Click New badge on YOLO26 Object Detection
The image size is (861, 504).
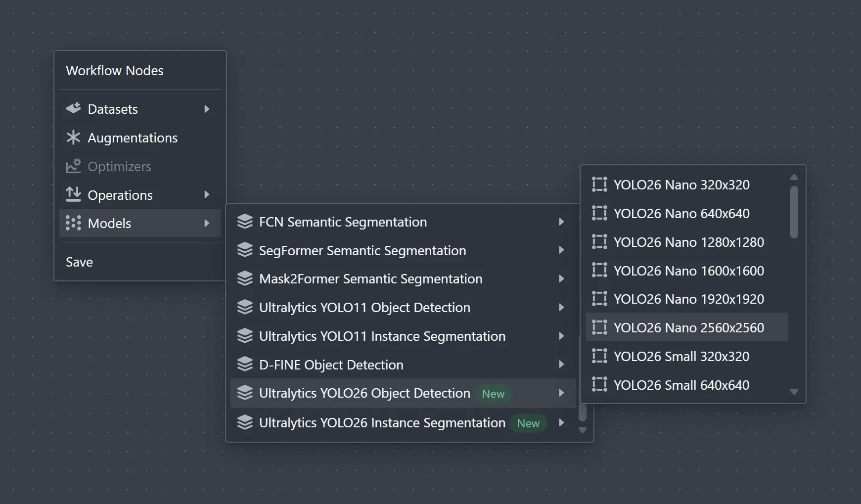pos(493,394)
